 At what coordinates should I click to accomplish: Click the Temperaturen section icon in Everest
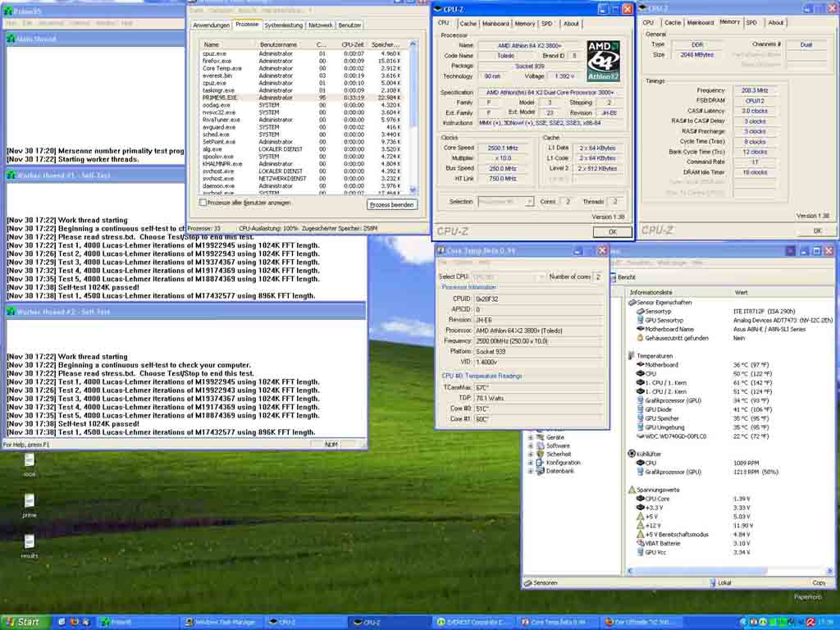pos(631,356)
